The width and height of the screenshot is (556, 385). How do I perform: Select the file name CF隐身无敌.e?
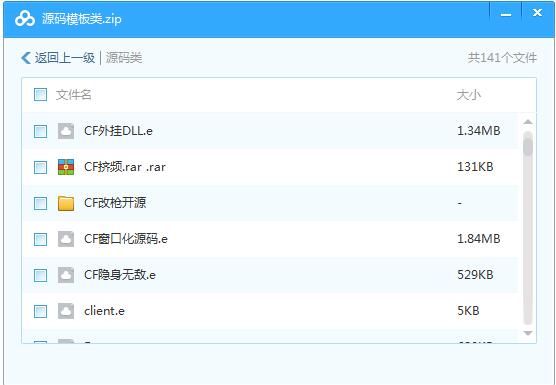[x=120, y=275]
